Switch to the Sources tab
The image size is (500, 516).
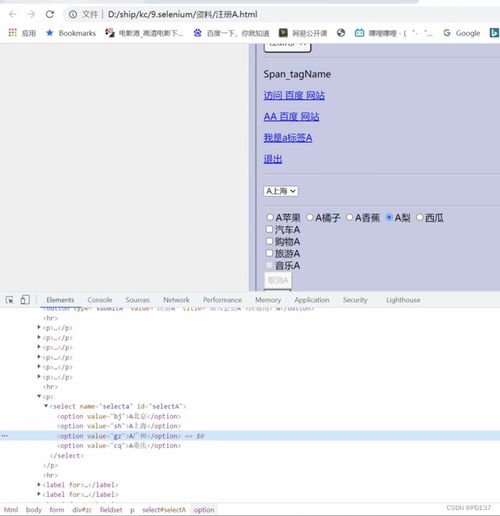tap(138, 300)
